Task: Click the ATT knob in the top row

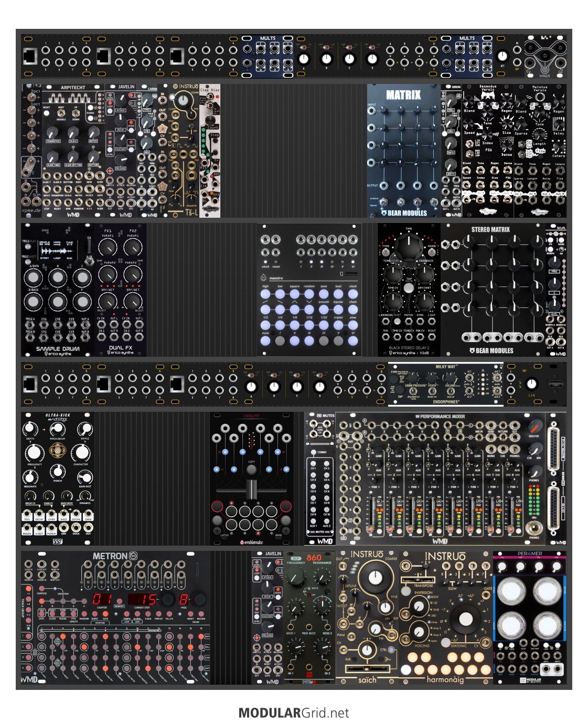Action: pos(502,56)
